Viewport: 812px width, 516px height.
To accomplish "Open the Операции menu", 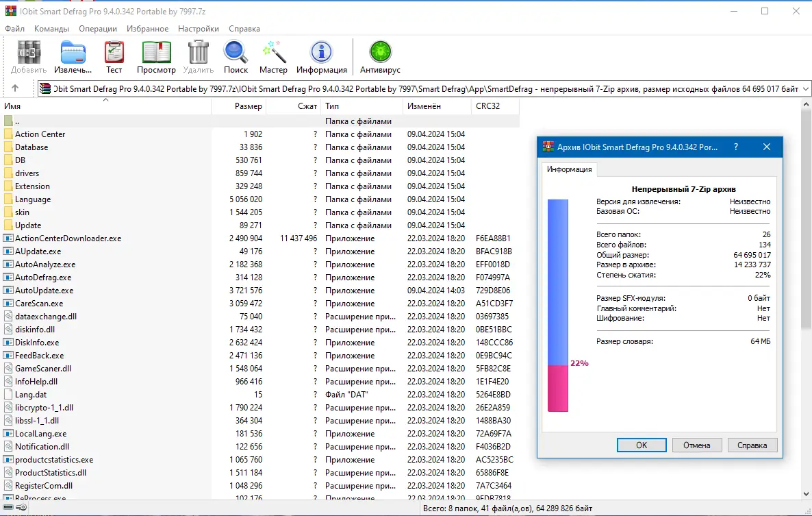I will 97,29.
